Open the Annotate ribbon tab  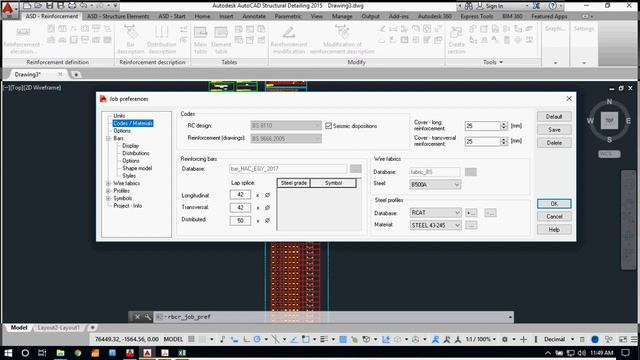254,16
